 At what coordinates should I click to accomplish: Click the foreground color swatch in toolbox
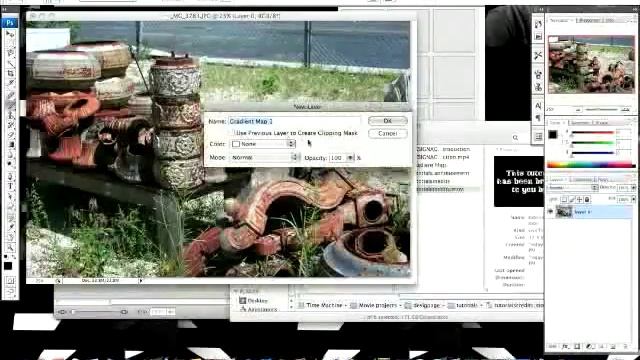click(x=8, y=266)
